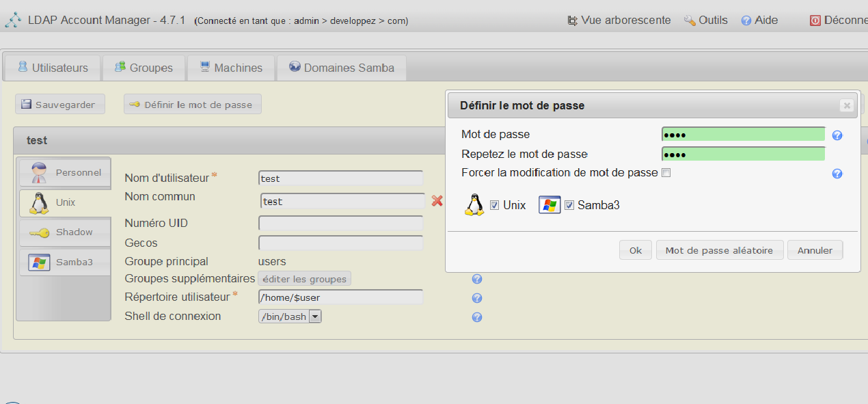Open help icon next to Mot de passe
Screen dimensions: 868x404
(x=837, y=135)
